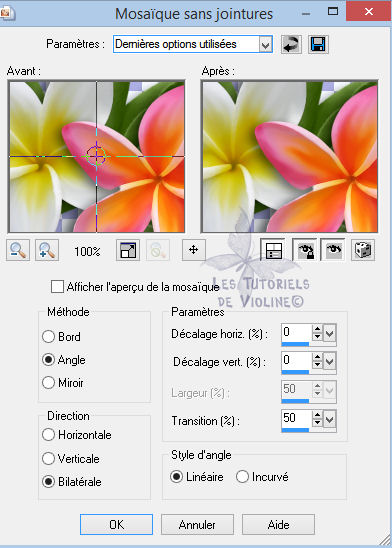
Task: Click the proof eye icon
Action: coord(333,250)
